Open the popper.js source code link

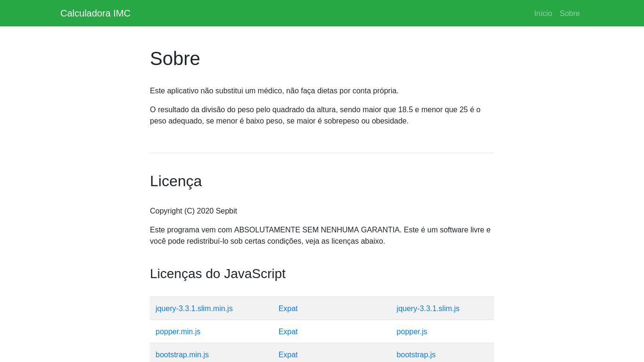pyautogui.click(x=412, y=331)
